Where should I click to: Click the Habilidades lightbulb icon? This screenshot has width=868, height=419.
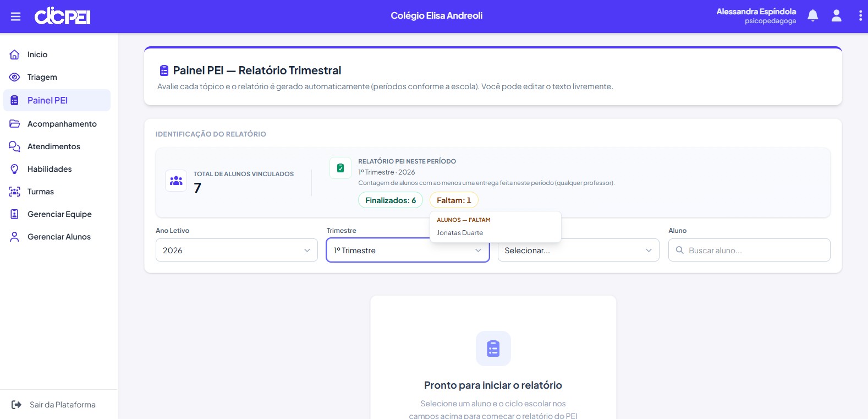15,169
